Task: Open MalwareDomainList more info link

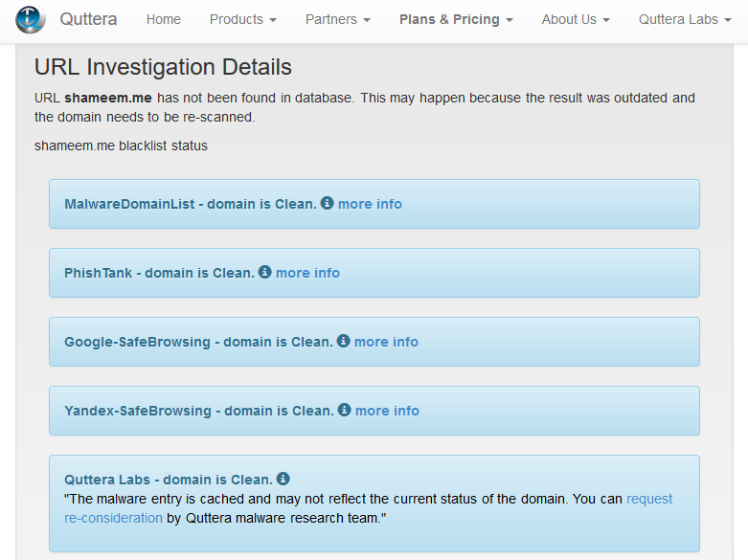Action: [x=370, y=204]
